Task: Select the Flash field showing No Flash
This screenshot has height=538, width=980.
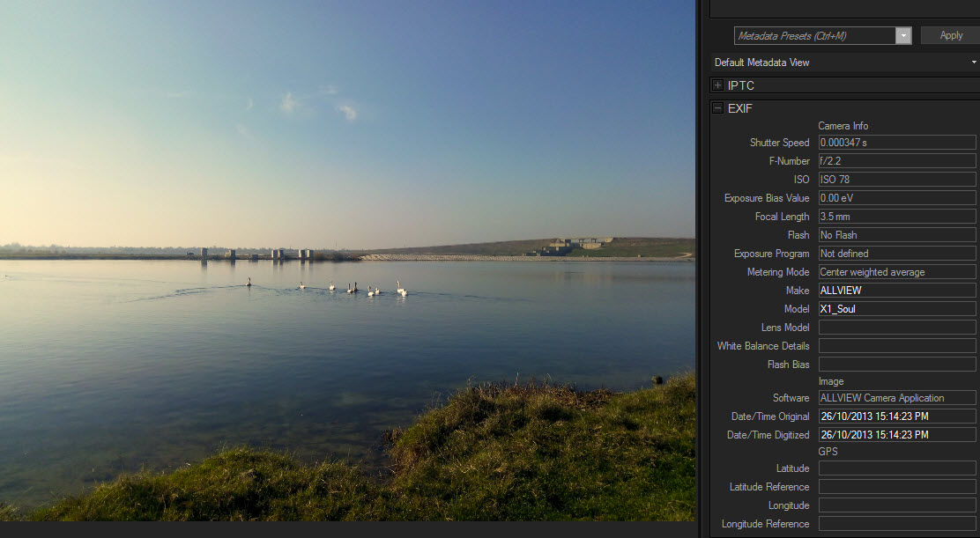Action: [x=897, y=235]
